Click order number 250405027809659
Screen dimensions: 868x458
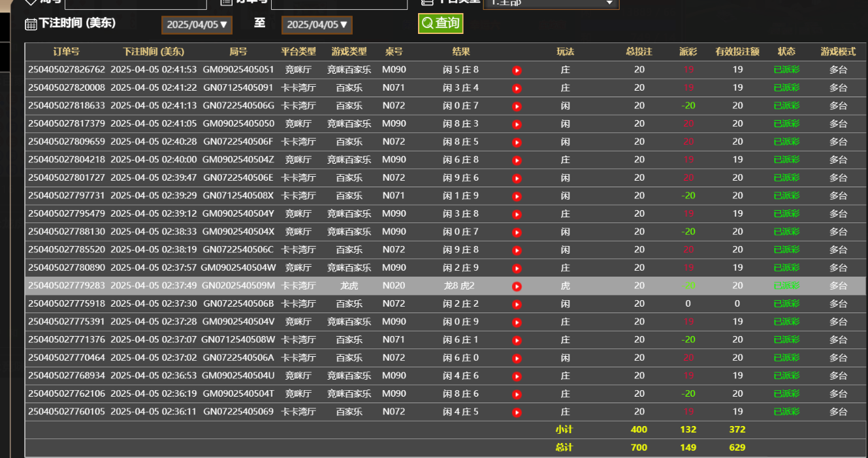tap(67, 142)
